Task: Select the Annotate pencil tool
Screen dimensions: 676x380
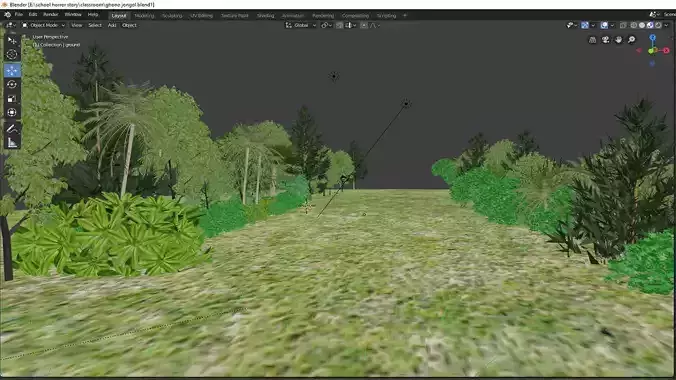Action: tap(12, 128)
